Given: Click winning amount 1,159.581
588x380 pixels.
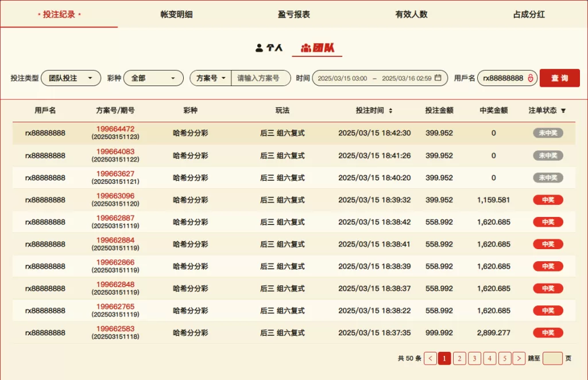Looking at the screenshot, I should (493, 200).
